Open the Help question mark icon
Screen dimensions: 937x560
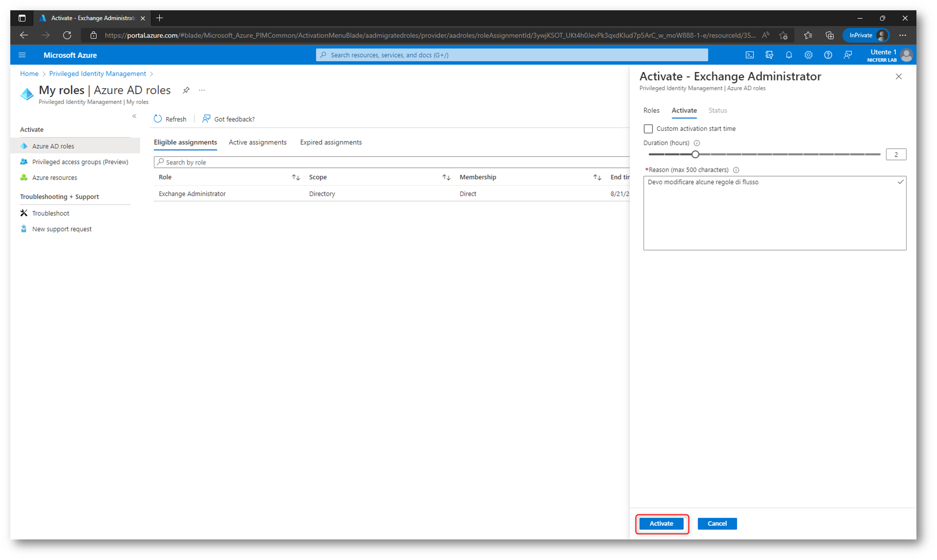click(x=828, y=55)
